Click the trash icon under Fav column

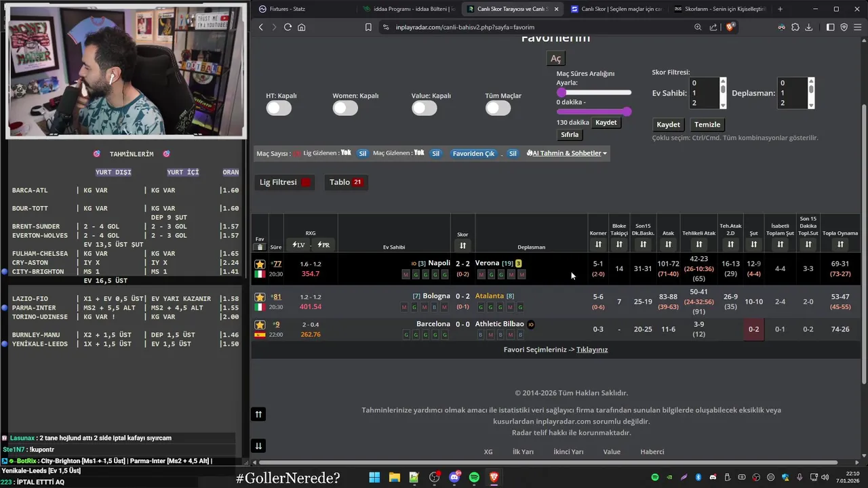tap(260, 247)
